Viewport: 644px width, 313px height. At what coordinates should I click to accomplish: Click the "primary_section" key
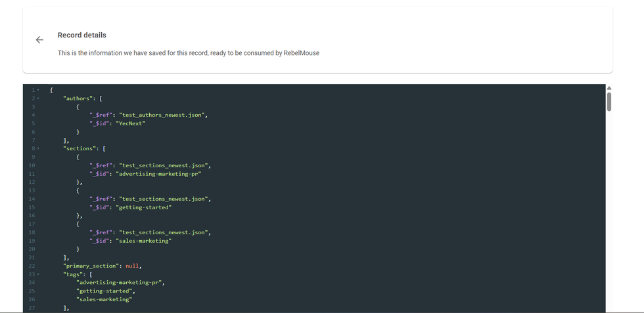[92, 266]
